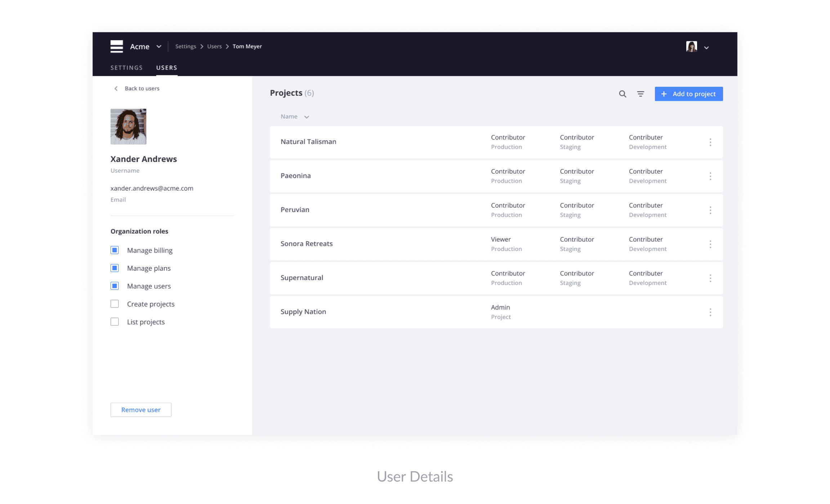Click on Xander Andrews profile thumbnail
830x504 pixels.
coord(128,126)
